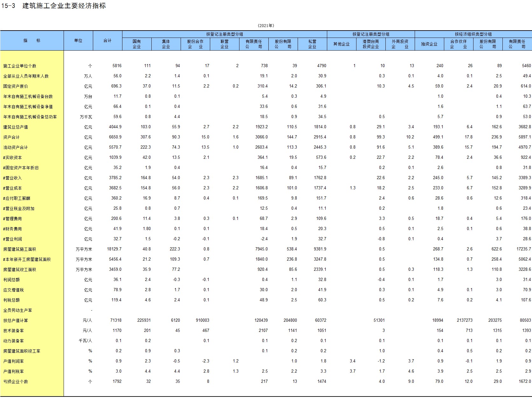Screen dimensions: 532x407
Task: Click row label 动力装备率
Action: pyautogui.click(x=13, y=341)
